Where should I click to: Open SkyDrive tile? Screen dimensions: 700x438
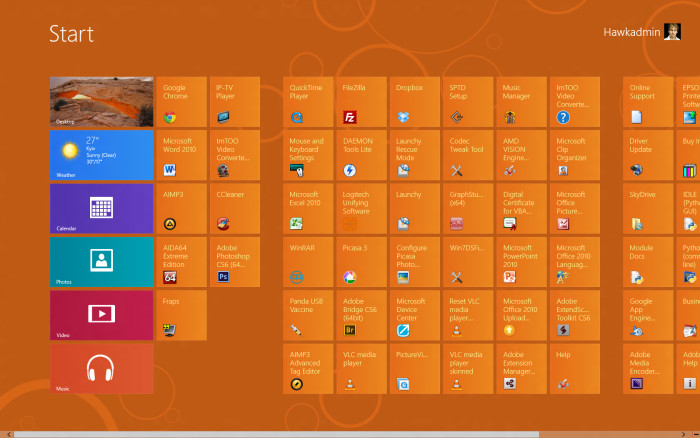point(648,209)
